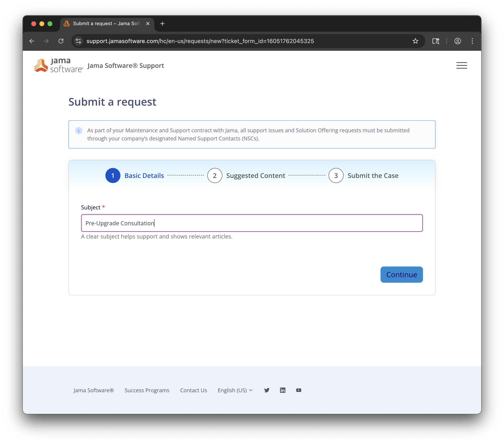Open the browser profile menu

point(458,41)
